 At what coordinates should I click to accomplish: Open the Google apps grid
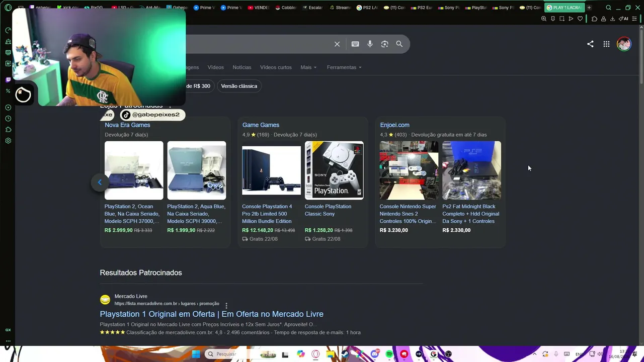pyautogui.click(x=606, y=44)
